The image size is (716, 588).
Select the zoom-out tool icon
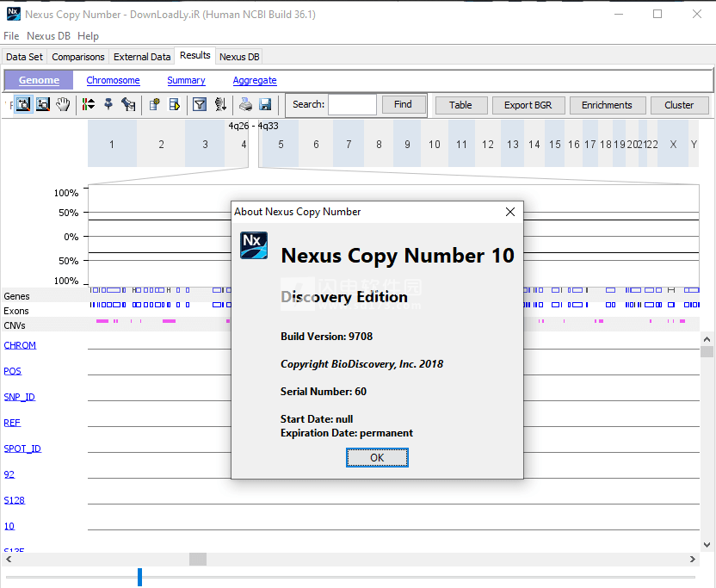[43, 104]
